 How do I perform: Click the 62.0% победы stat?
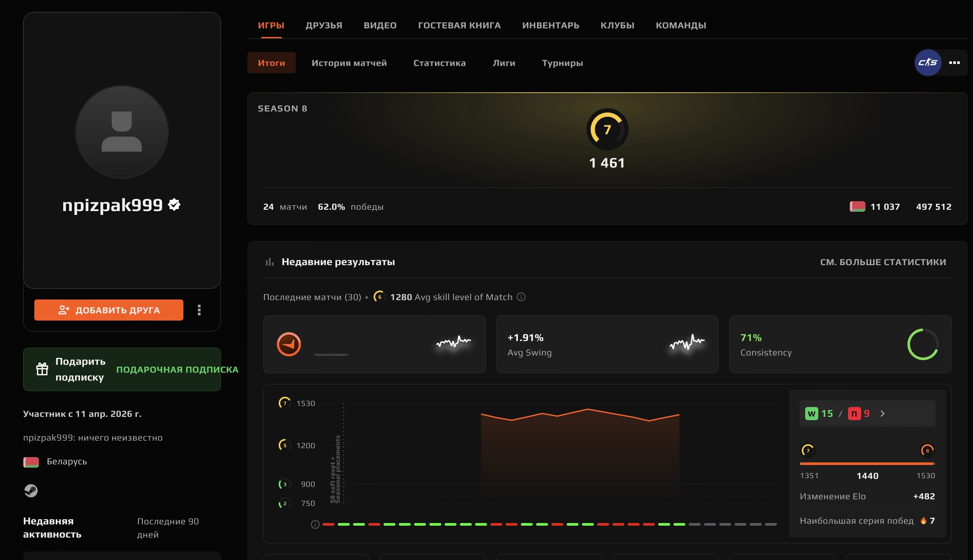pos(350,207)
